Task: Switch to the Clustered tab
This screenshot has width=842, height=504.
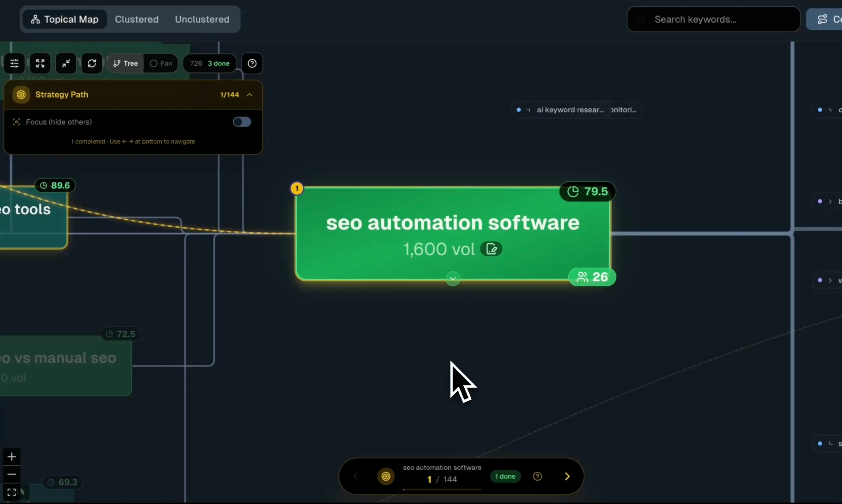Action: pyautogui.click(x=137, y=19)
